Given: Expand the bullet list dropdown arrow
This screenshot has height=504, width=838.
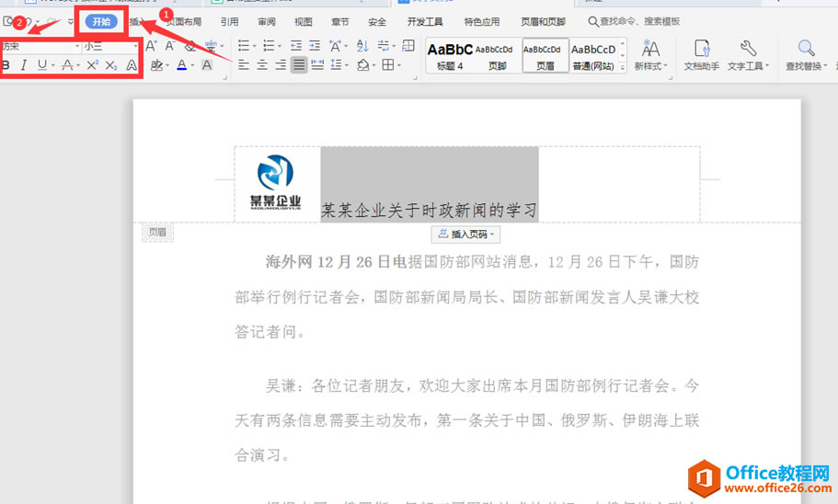Looking at the screenshot, I should click(x=255, y=47).
